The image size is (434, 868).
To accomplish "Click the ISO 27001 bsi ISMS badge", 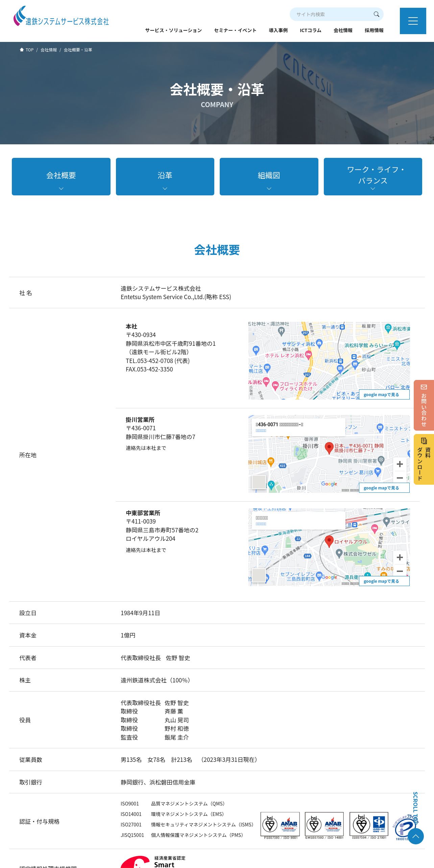I will [x=369, y=825].
